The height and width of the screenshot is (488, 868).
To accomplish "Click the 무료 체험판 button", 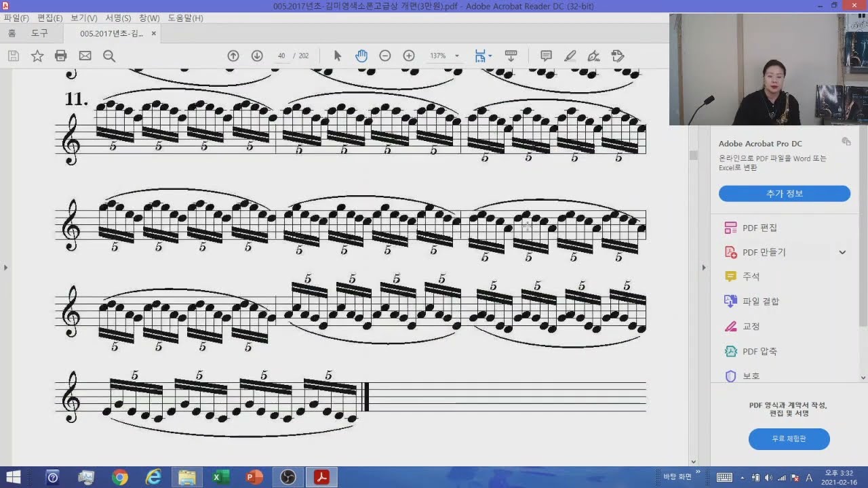I will point(789,439).
